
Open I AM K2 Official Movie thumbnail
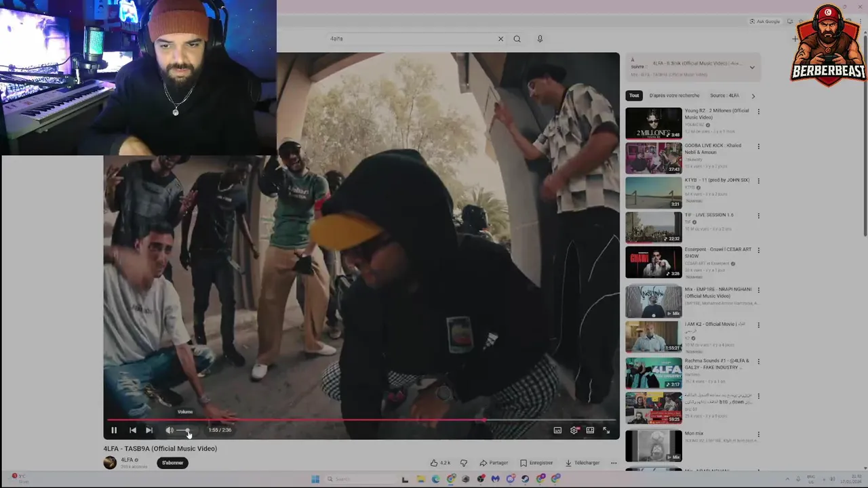[654, 335]
